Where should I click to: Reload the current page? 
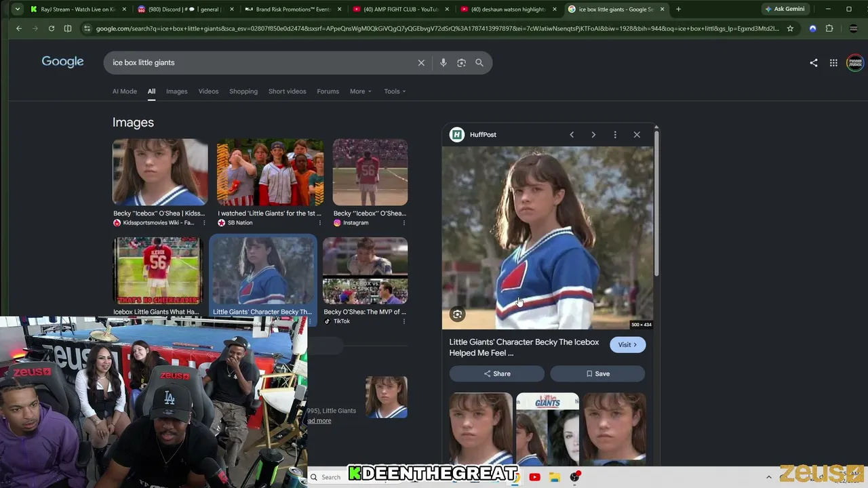pos(51,28)
